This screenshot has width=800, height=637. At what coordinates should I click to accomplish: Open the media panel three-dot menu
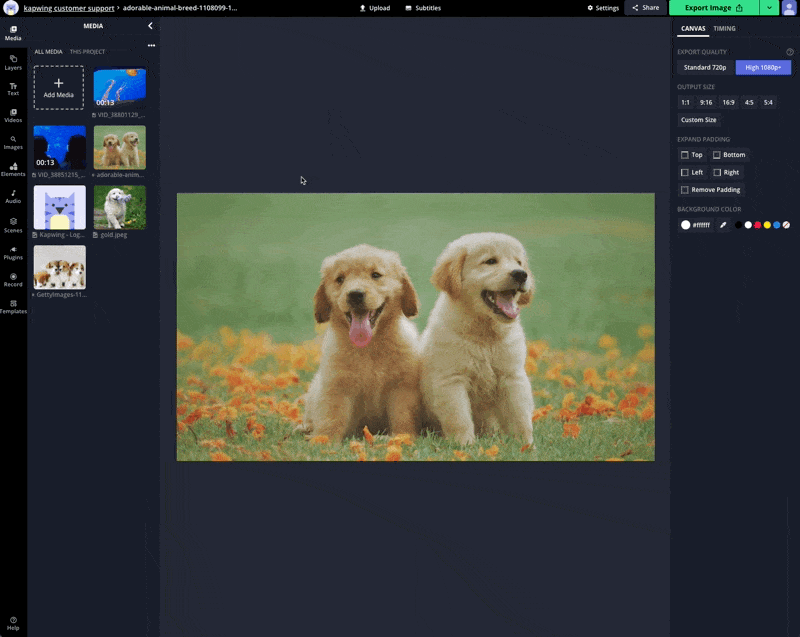click(151, 45)
